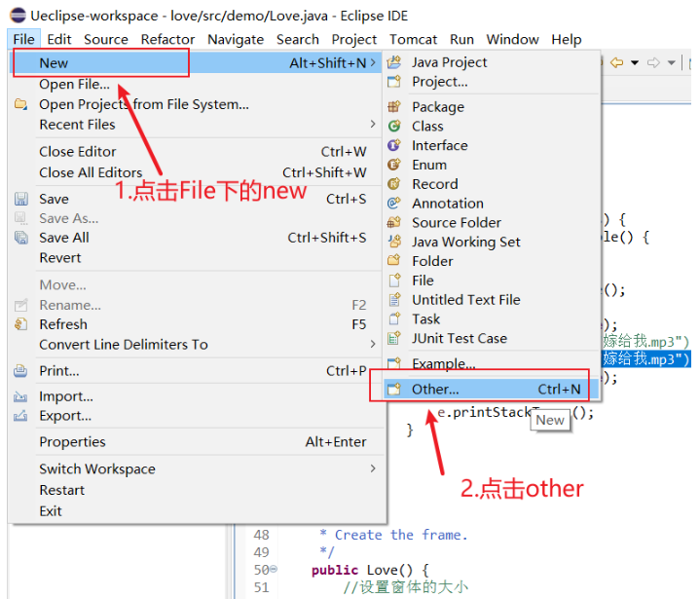Click the Refresh icon in File menu
Image resolution: width=700 pixels, height=599 pixels.
click(x=21, y=323)
